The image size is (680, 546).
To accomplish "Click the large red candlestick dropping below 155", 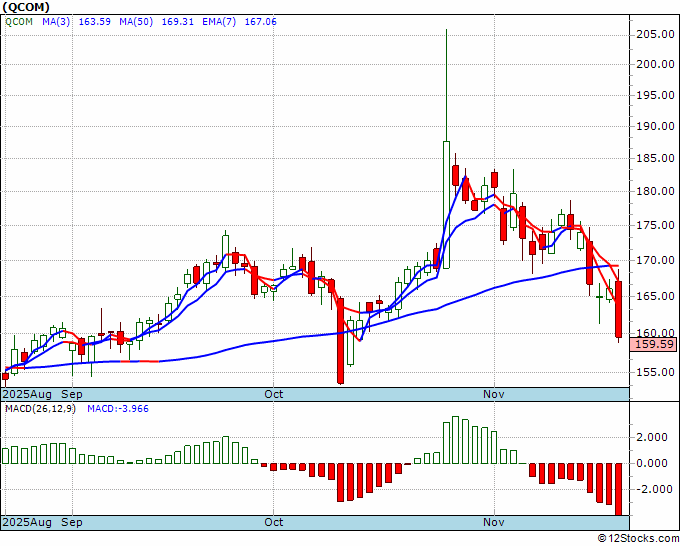I will pos(341,340).
